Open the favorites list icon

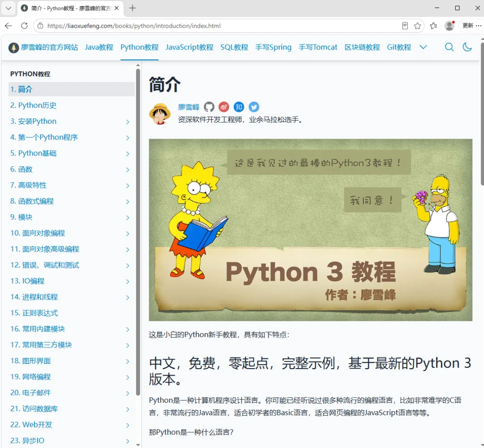click(433, 26)
